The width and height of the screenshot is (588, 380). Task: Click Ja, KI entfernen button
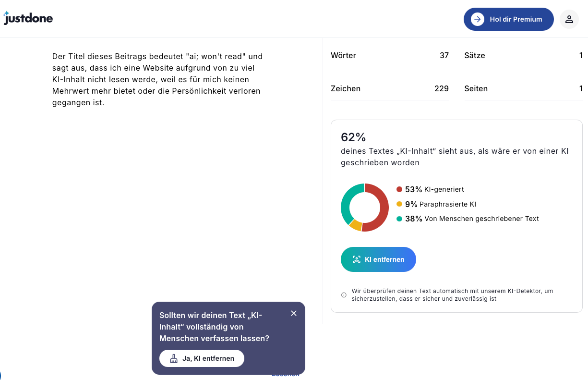tap(202, 358)
